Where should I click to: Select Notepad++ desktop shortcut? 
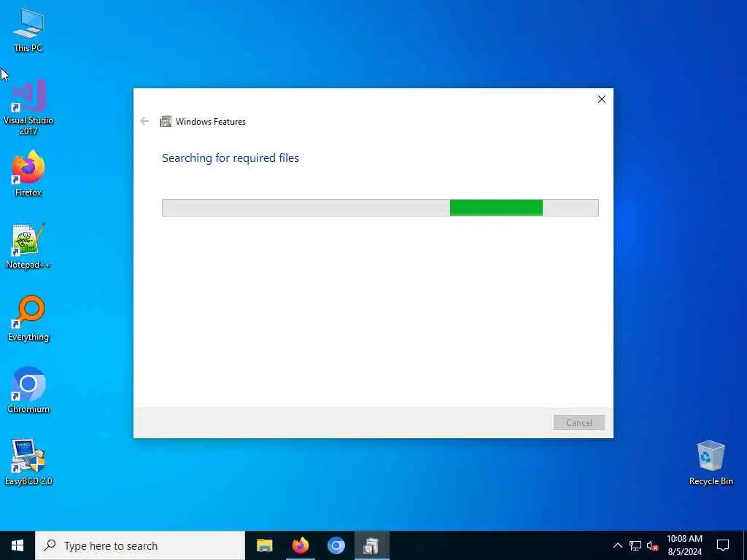click(28, 246)
